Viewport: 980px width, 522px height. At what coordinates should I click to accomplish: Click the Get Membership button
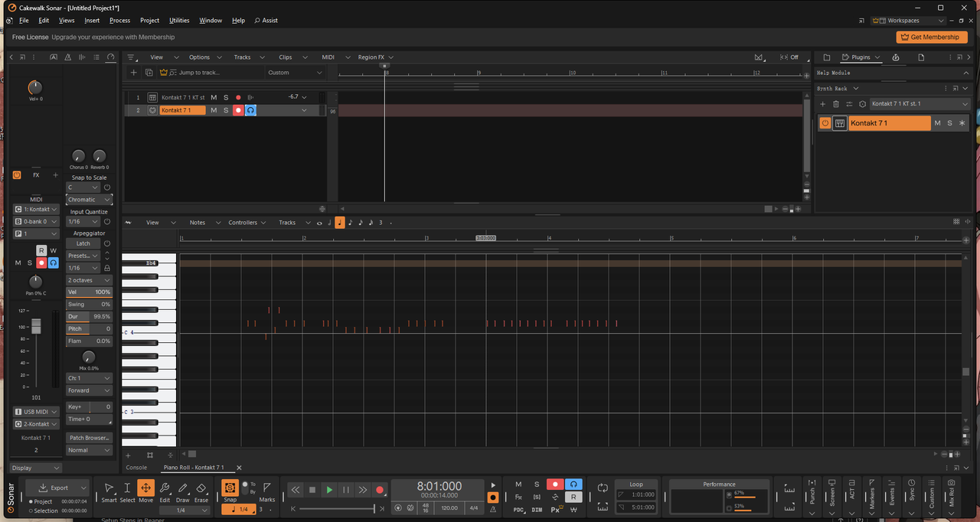click(931, 37)
